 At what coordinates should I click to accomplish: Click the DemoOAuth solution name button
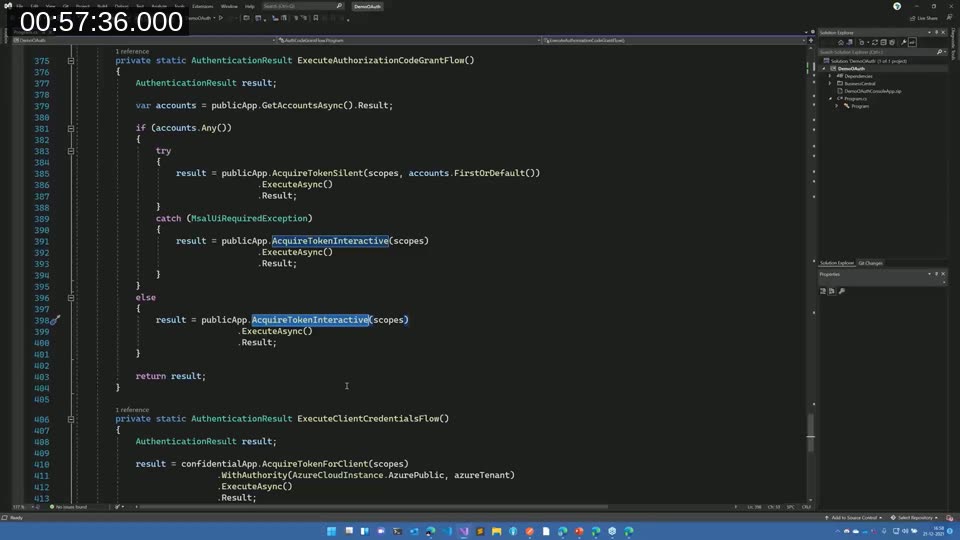tap(367, 6)
